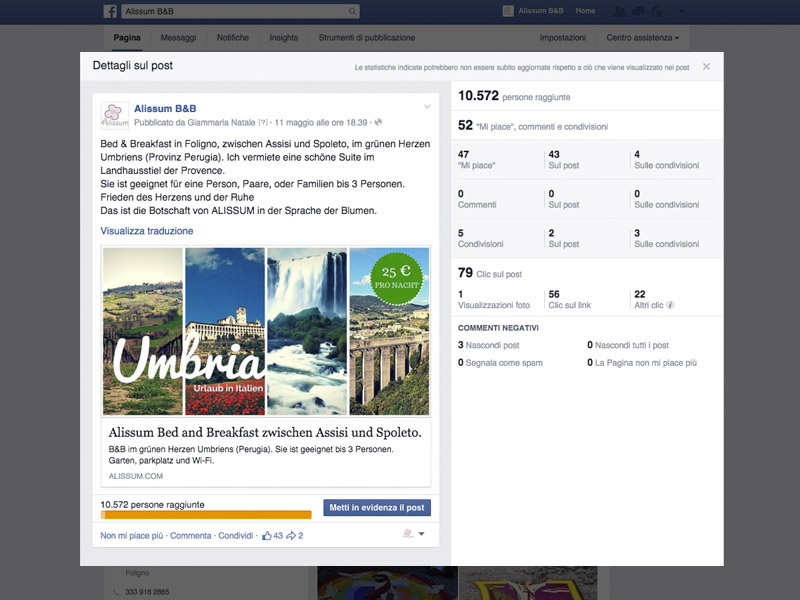The image size is (800, 600).
Task: Click 1 Visualizzazioni foto statistic
Action: 494,299
